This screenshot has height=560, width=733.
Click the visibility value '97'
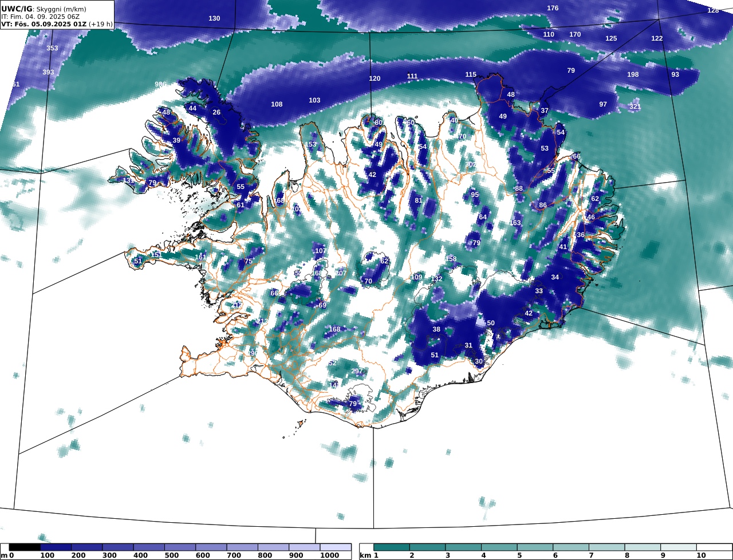point(603,104)
